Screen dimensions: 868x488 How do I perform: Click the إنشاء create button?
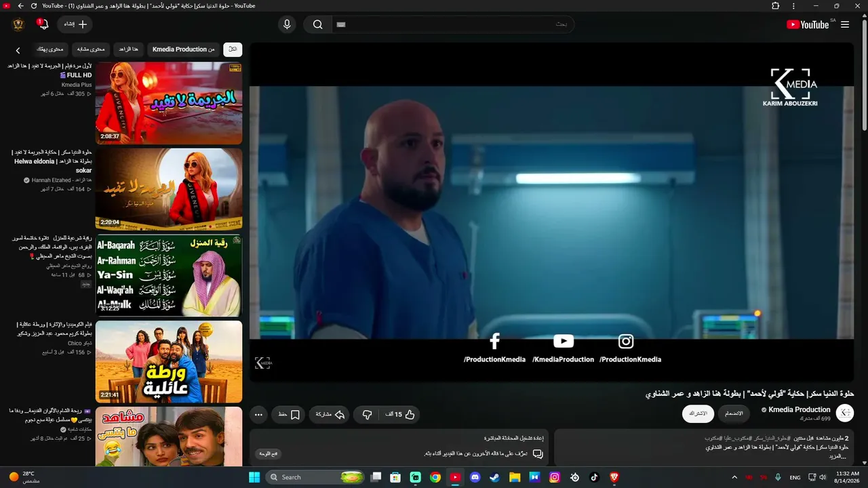[75, 24]
